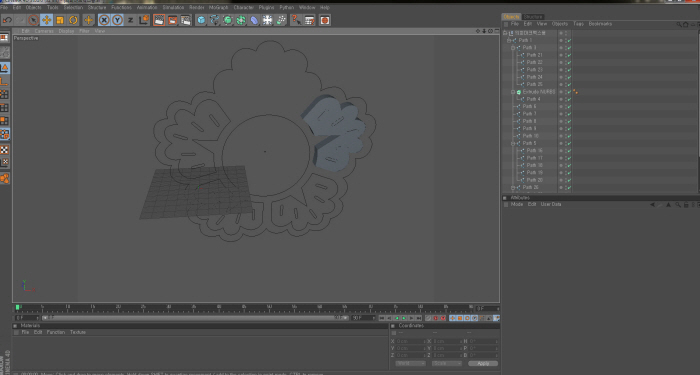Open the Render menu

tap(196, 8)
